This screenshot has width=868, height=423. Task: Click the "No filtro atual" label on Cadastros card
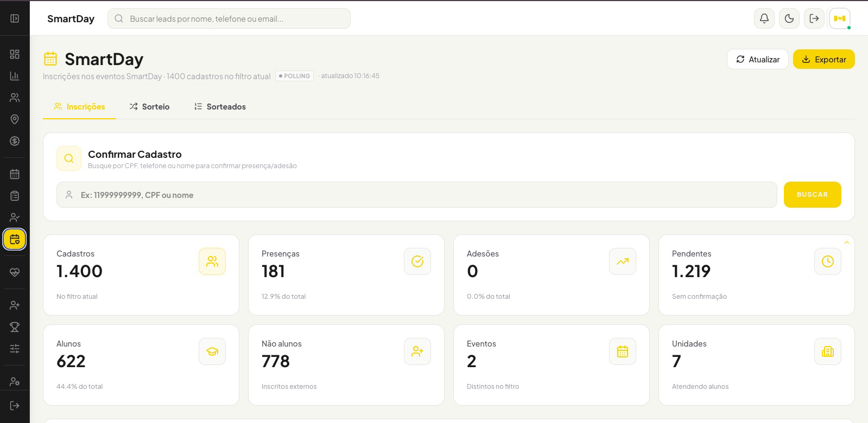click(77, 297)
